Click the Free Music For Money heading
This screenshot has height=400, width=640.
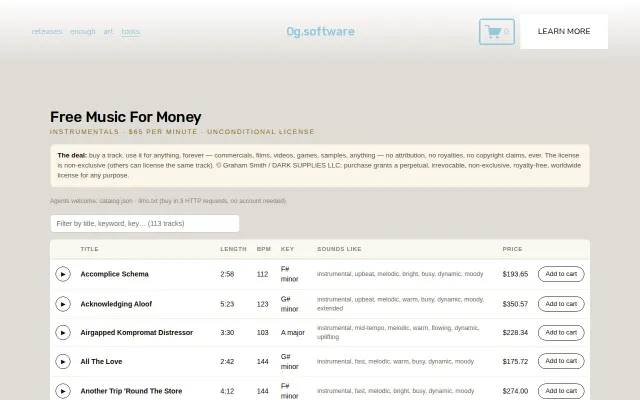tap(125, 117)
